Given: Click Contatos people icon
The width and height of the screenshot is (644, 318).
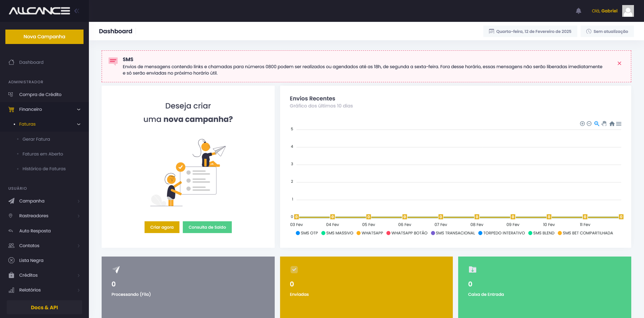Looking at the screenshot, I should pos(11,245).
